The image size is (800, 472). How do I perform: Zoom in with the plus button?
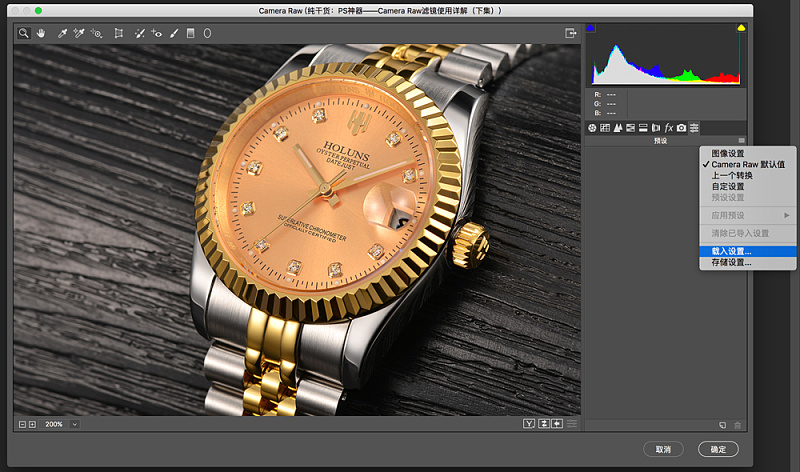point(32,424)
